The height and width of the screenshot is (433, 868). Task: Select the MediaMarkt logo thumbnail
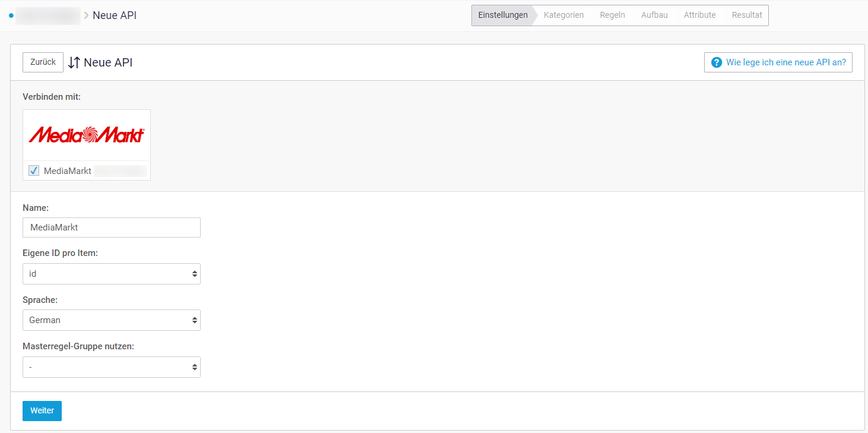pyautogui.click(x=87, y=135)
